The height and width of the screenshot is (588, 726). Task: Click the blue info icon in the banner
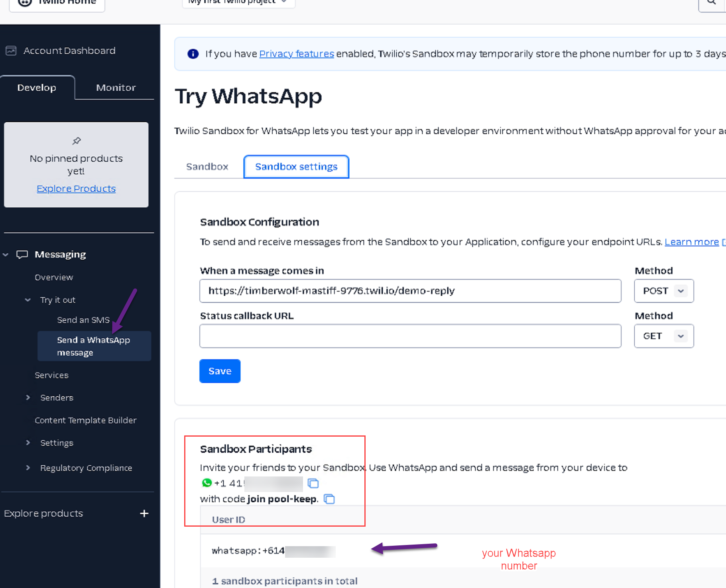pos(193,54)
